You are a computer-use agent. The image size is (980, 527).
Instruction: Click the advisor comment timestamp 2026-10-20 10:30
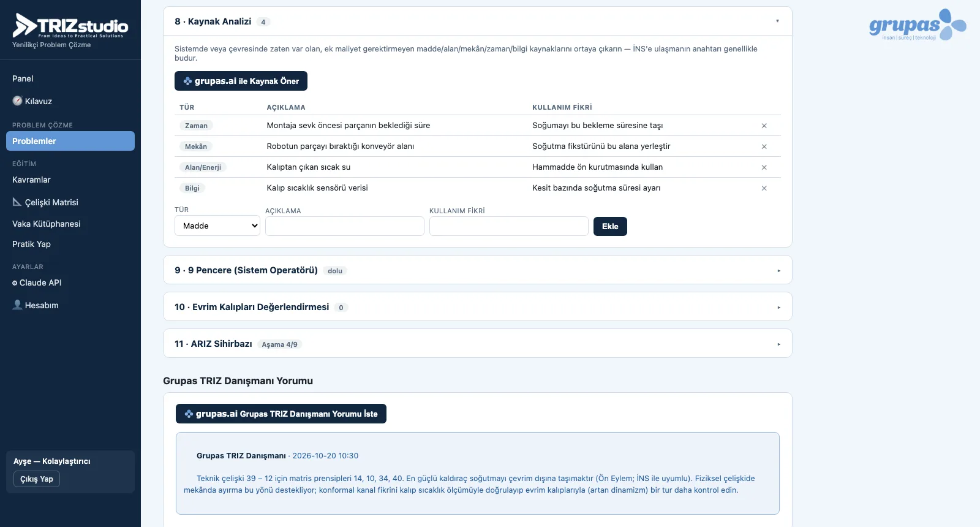click(x=325, y=456)
